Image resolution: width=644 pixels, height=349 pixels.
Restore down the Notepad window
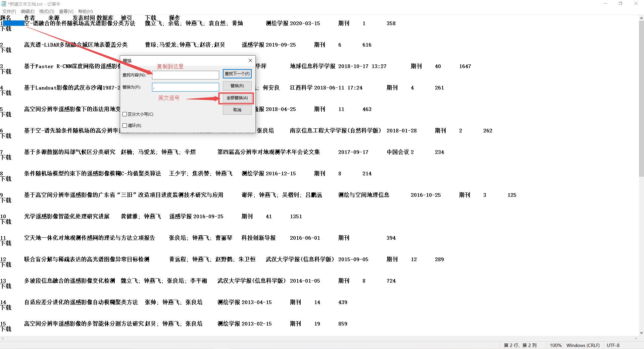[x=621, y=4]
